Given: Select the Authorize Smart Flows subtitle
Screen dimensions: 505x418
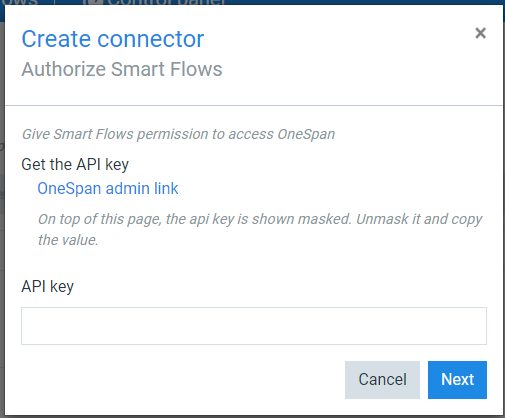Looking at the screenshot, I should (122, 69).
